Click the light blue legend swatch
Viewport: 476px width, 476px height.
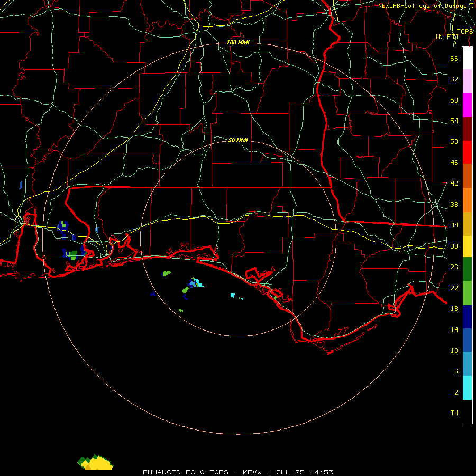pos(467,364)
